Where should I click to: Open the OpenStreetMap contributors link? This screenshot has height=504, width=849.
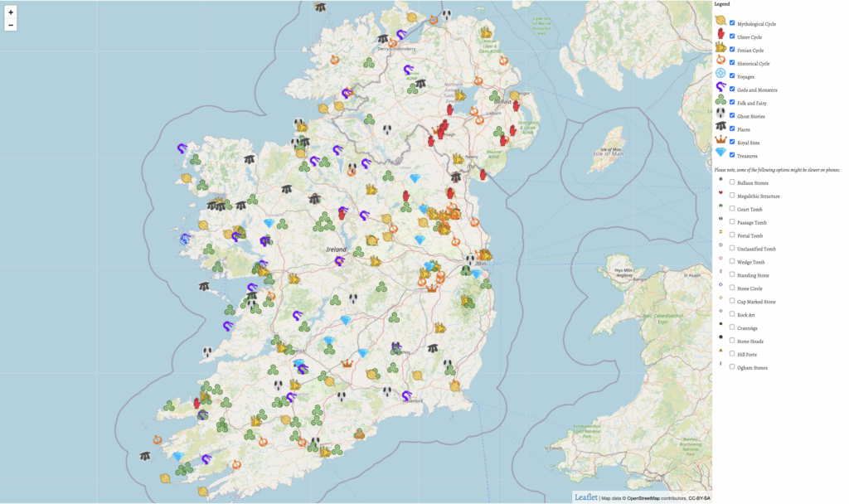(x=643, y=498)
